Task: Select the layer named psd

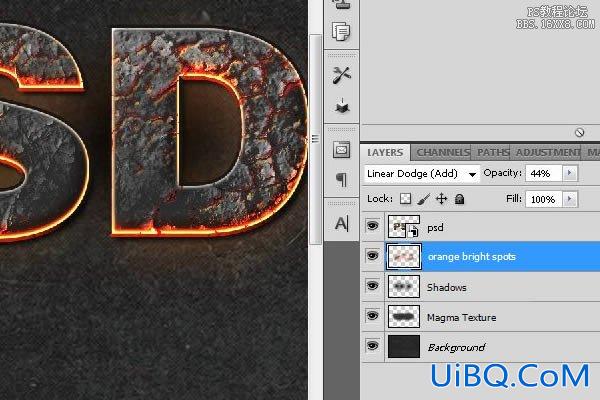Action: (435, 228)
